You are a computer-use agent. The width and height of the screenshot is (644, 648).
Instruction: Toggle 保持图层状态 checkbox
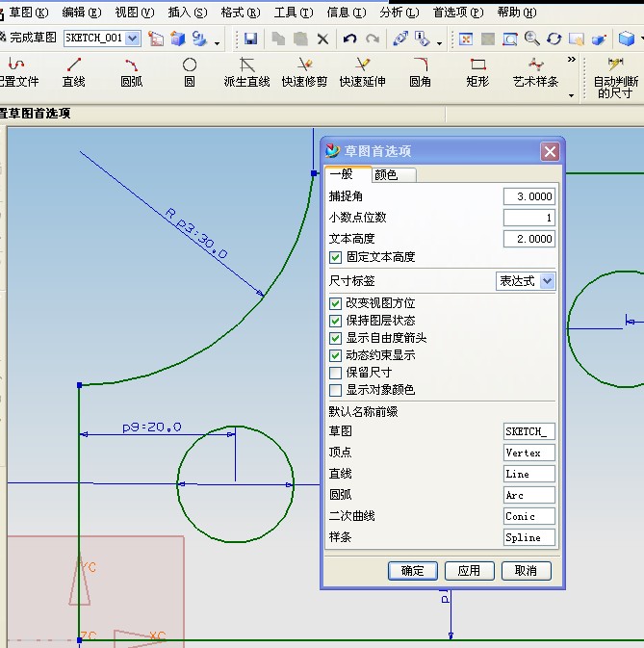335,321
